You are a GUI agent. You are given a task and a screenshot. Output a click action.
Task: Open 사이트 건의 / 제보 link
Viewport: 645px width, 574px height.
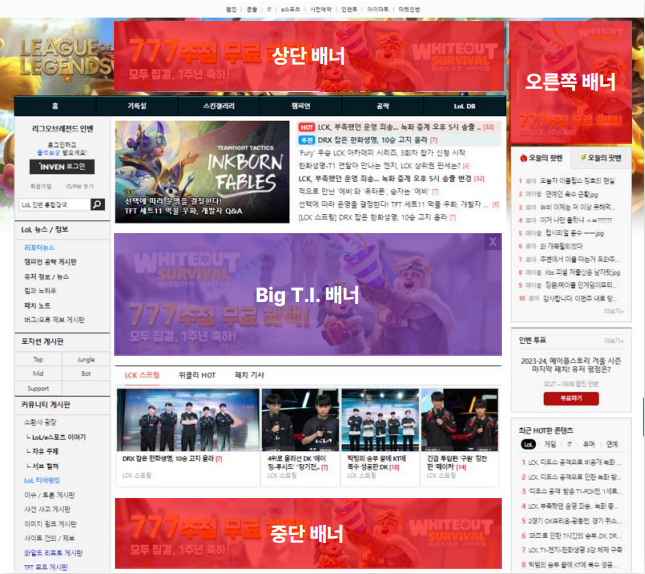coord(49,538)
